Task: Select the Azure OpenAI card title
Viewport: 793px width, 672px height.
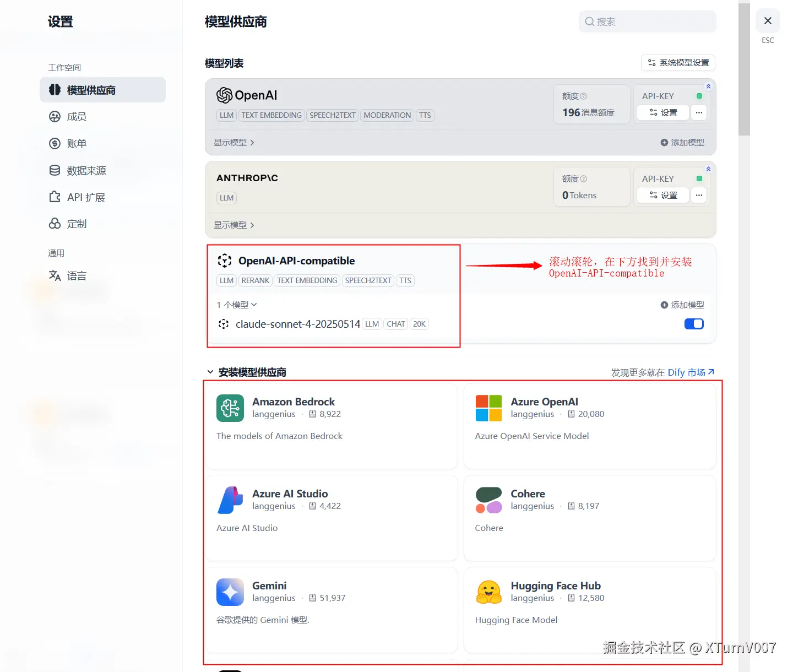Action: [x=544, y=402]
